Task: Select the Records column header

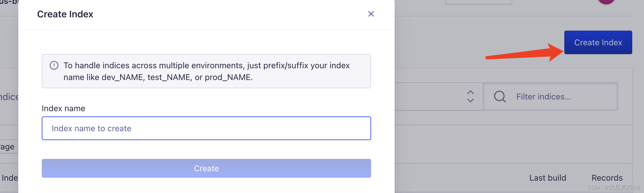Action: click(607, 178)
